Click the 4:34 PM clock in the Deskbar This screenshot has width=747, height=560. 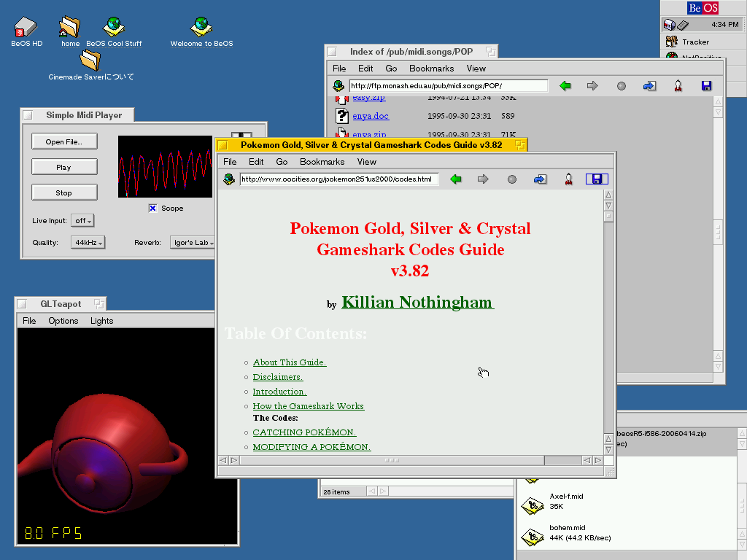tap(725, 25)
